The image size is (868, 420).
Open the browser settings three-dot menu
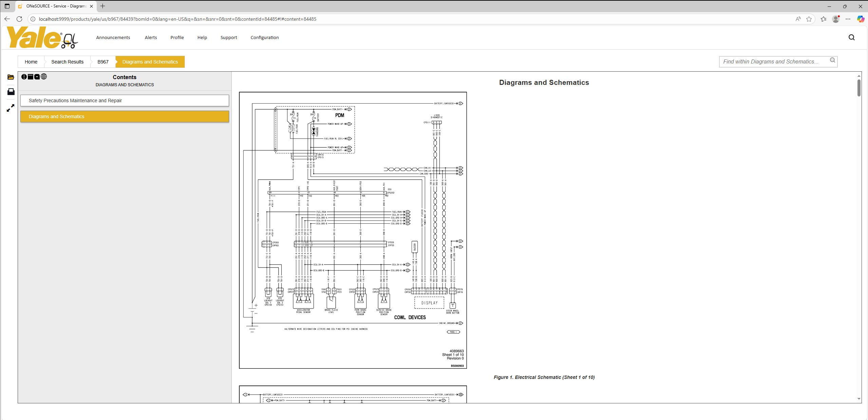848,19
